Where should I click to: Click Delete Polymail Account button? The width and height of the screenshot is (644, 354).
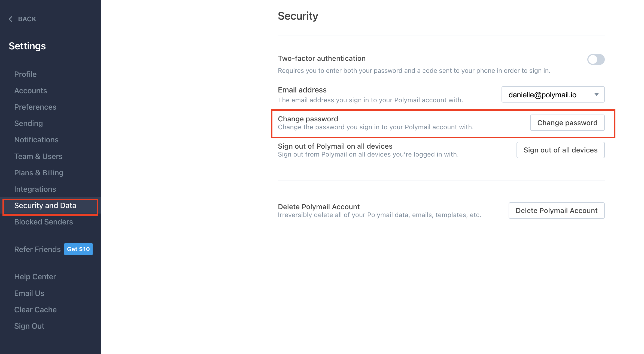(x=556, y=211)
